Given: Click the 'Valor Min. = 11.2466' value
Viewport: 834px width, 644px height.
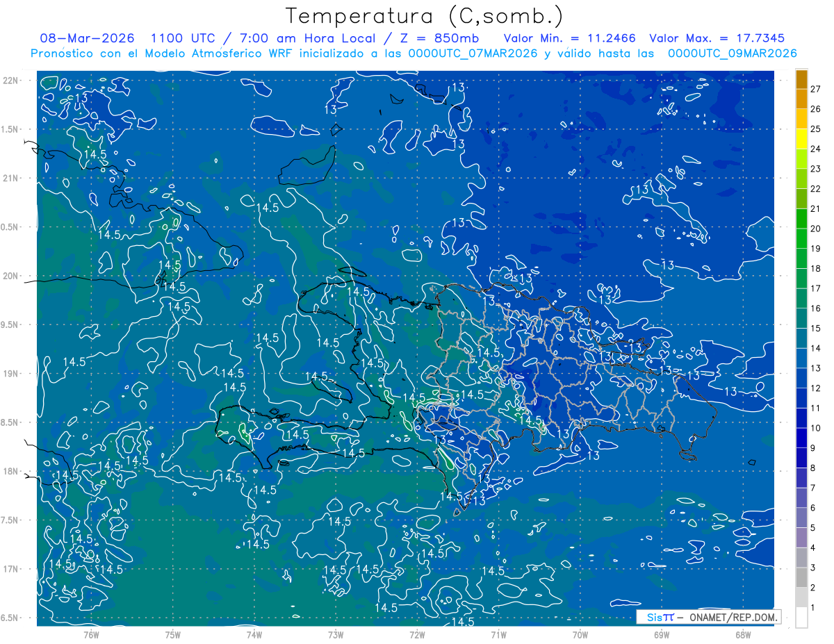Looking at the screenshot, I should tap(571, 38).
